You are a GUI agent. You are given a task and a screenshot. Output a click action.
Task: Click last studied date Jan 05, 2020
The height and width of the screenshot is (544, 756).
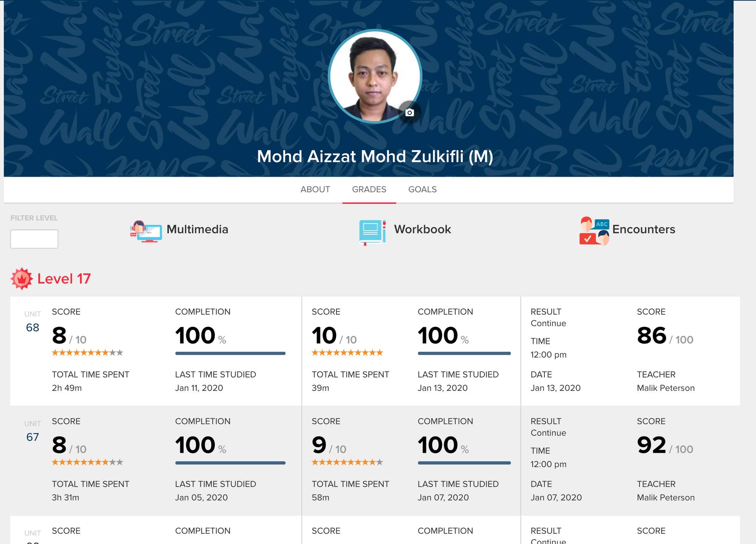pyautogui.click(x=201, y=498)
